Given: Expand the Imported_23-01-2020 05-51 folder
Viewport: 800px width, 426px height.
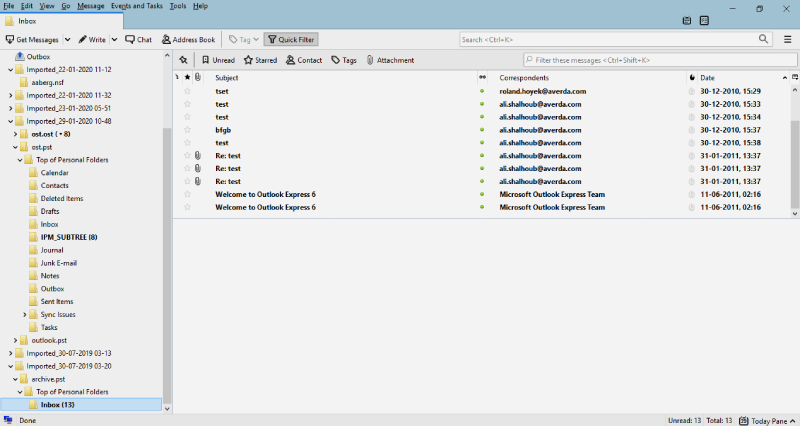Looking at the screenshot, I should pyautogui.click(x=11, y=108).
